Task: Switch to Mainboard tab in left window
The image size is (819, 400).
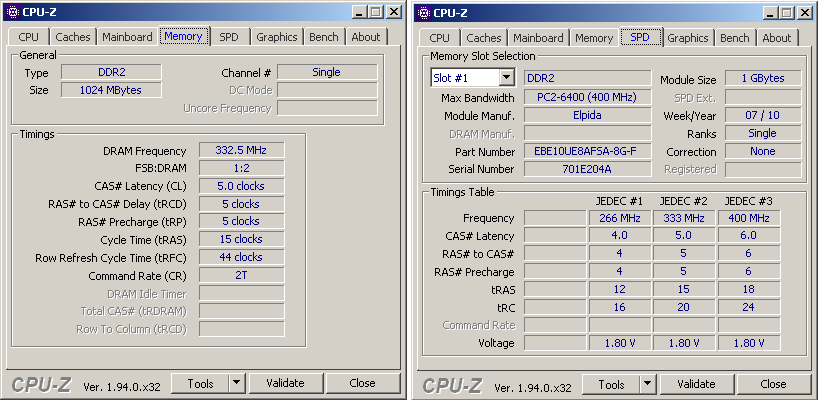Action: 127,37
